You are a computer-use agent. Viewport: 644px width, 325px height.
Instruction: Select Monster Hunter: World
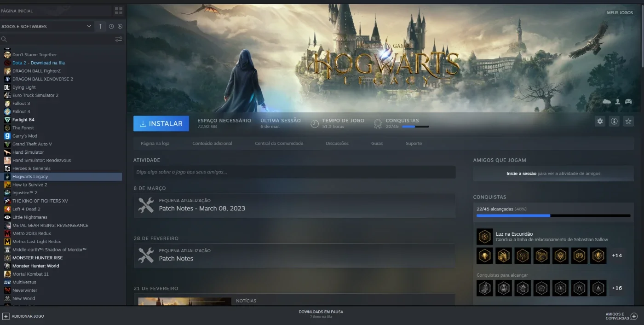click(35, 266)
